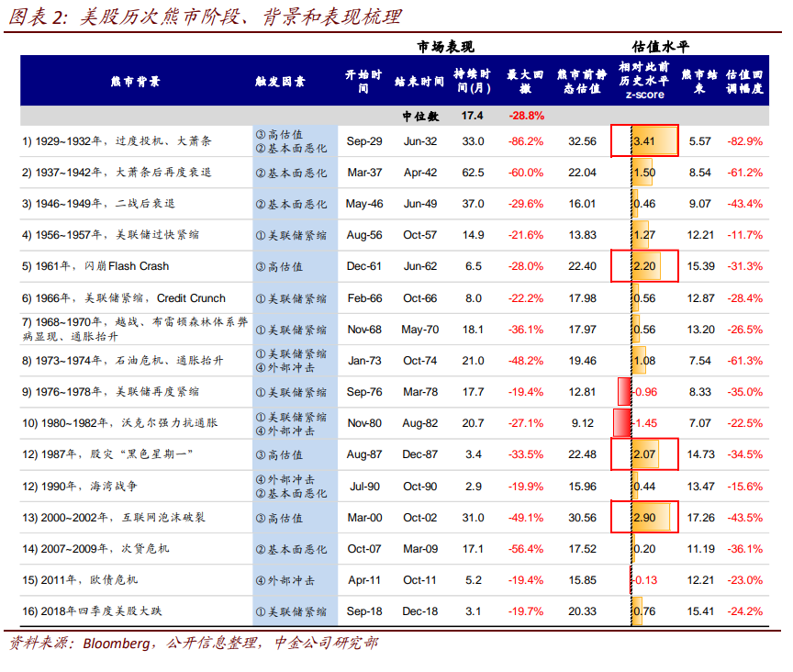Click row '8) 1973~1974年, 石油危机、通胀抬升'
This screenshot has width=793, height=672.
pos(123,361)
